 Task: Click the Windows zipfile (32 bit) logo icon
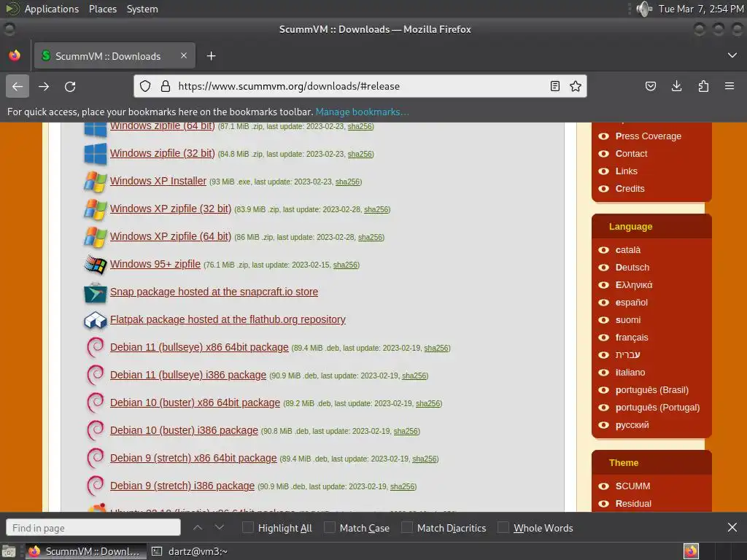[x=96, y=154]
